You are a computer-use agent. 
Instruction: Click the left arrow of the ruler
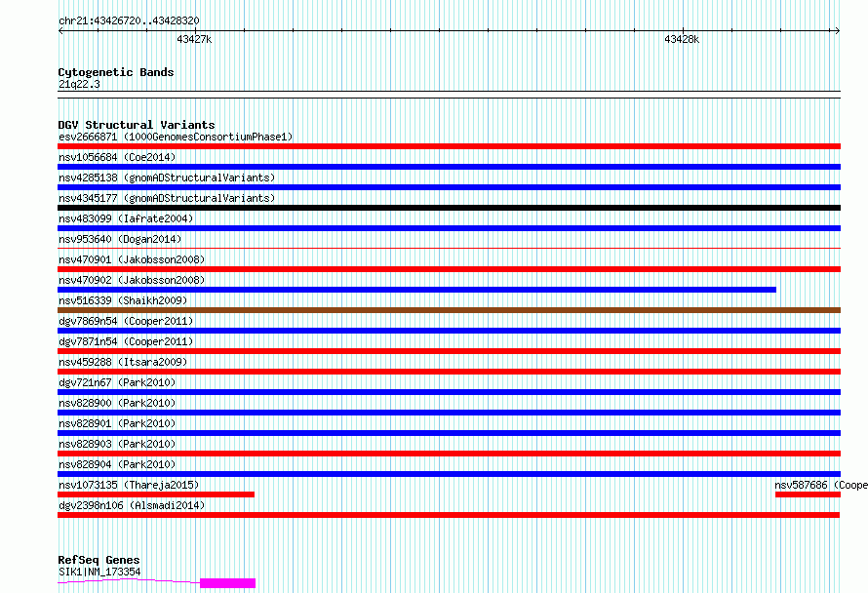[60, 31]
